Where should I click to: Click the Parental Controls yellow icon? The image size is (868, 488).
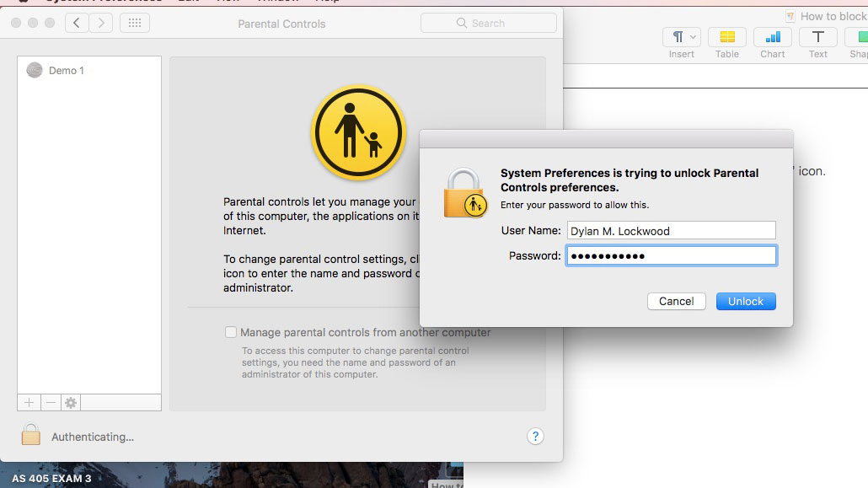pyautogui.click(x=358, y=132)
